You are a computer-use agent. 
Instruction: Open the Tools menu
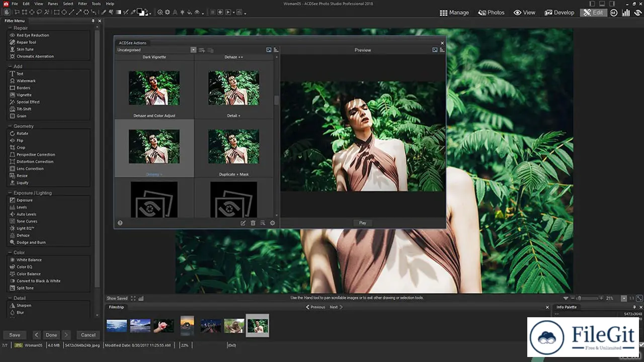click(96, 4)
